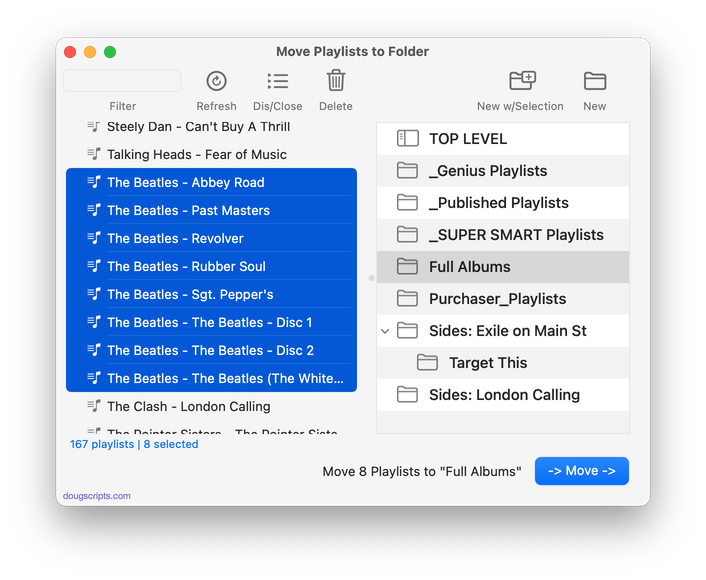Collapse the Sides: Exile on Main St folder
This screenshot has width=706, height=580.
coord(385,331)
